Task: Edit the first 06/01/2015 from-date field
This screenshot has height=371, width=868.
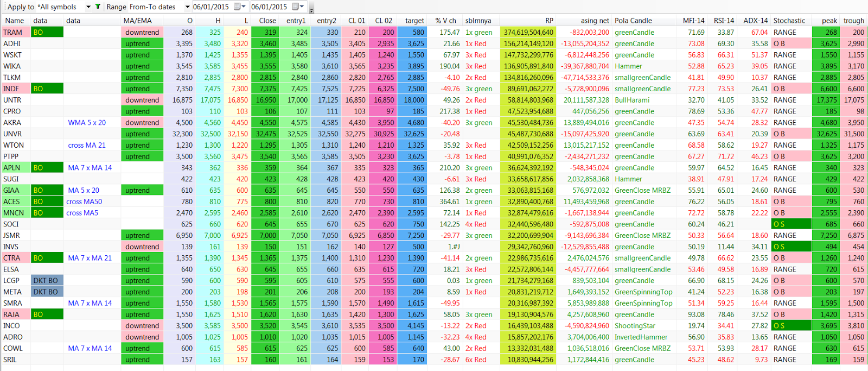Action: [211, 7]
